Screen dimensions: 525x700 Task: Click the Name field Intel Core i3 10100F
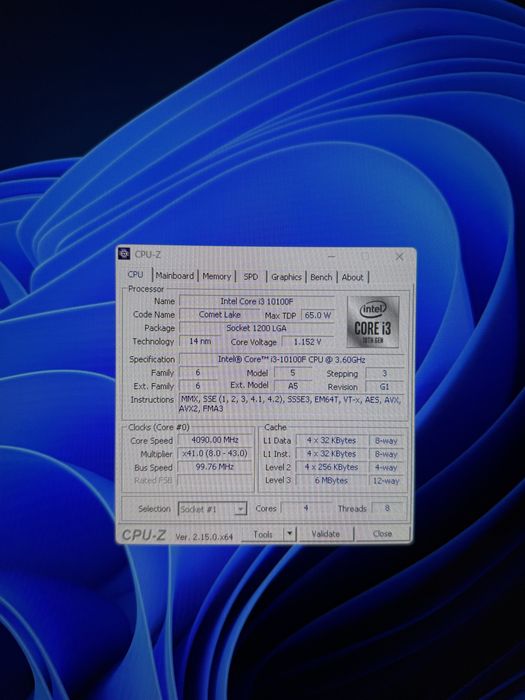tap(257, 301)
